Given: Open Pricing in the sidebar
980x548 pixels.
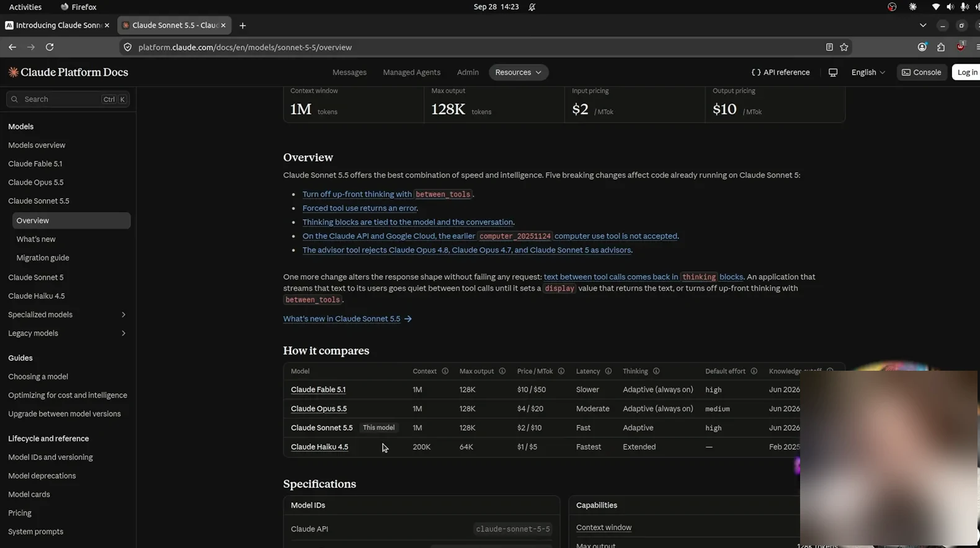Looking at the screenshot, I should pos(20,513).
